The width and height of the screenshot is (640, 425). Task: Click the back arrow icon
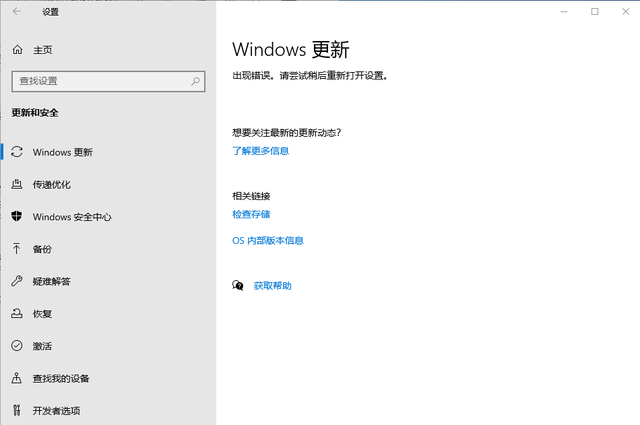(x=17, y=11)
